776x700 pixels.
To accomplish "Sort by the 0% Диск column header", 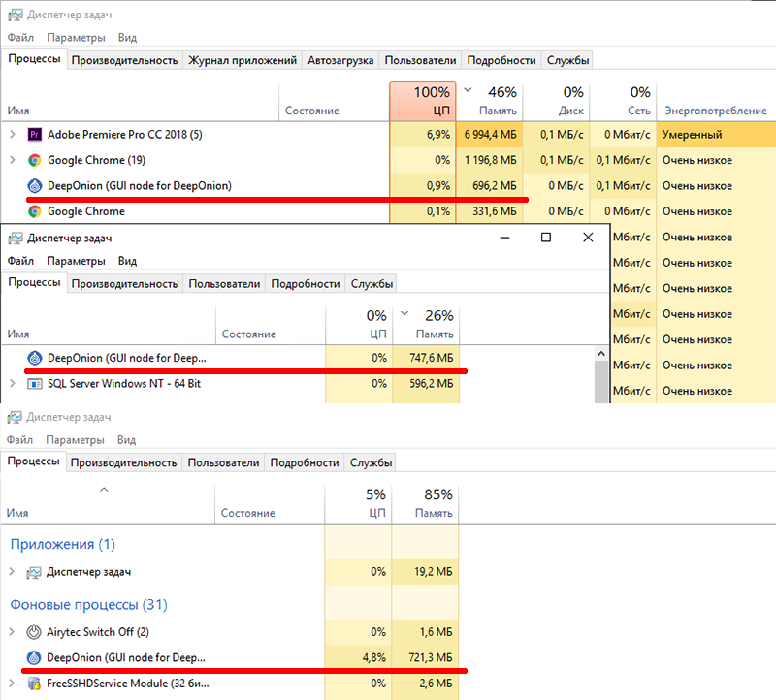I will coord(556,101).
